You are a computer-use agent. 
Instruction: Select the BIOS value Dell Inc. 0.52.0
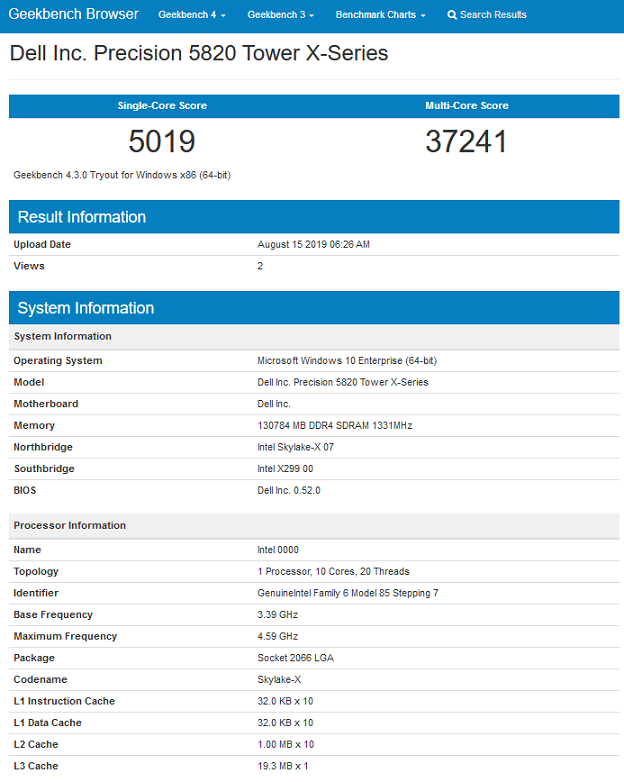tap(289, 490)
